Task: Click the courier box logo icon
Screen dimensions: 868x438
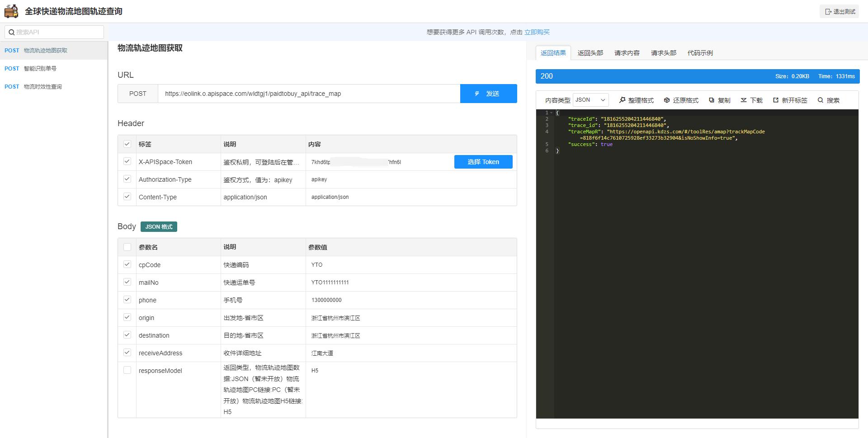Action: click(x=11, y=10)
